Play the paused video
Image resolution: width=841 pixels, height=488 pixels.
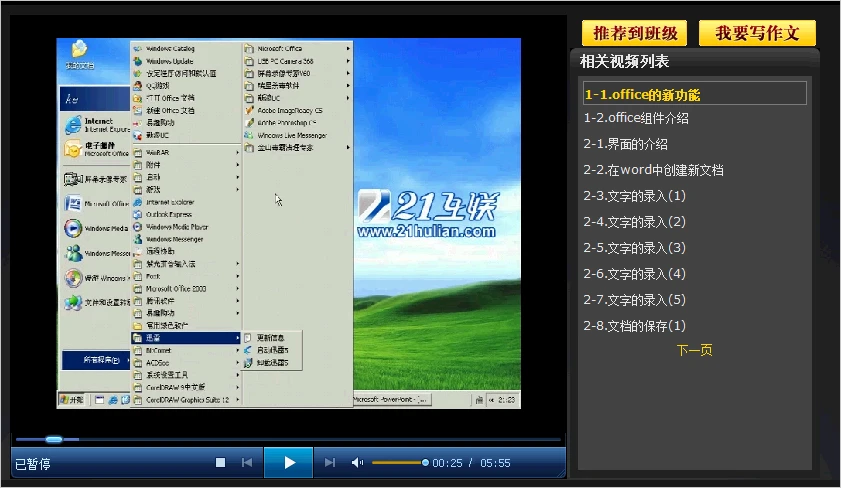point(289,462)
